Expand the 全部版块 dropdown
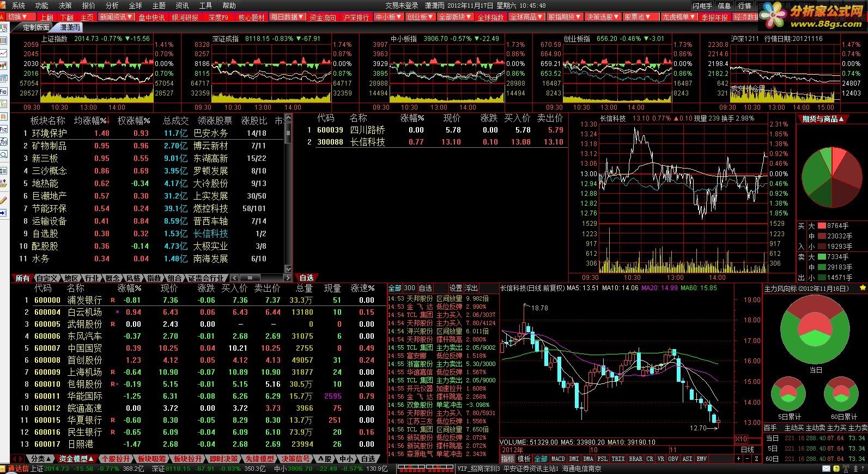The width and height of the screenshot is (868, 474). coord(455,17)
